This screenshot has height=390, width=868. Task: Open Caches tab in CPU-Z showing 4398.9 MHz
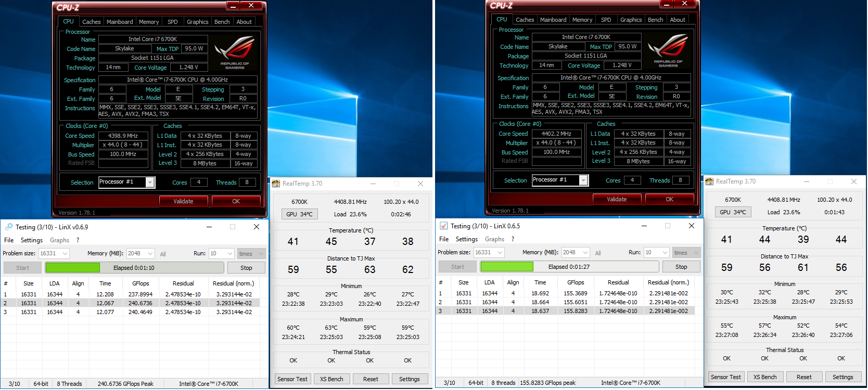pyautogui.click(x=91, y=22)
